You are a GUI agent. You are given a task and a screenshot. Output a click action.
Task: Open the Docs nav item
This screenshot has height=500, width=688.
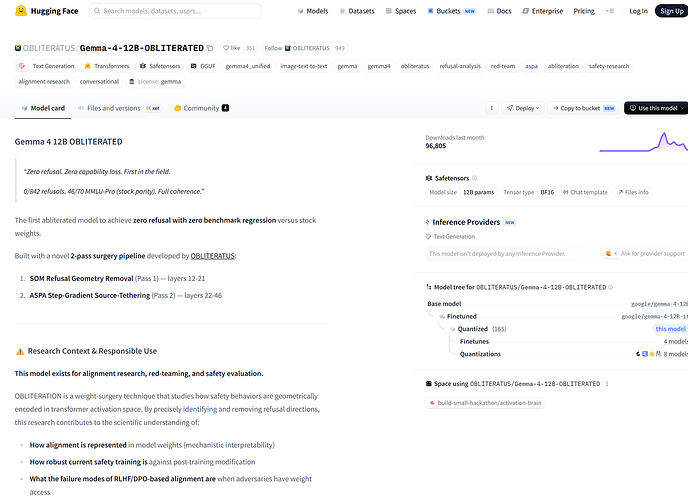[x=499, y=11]
